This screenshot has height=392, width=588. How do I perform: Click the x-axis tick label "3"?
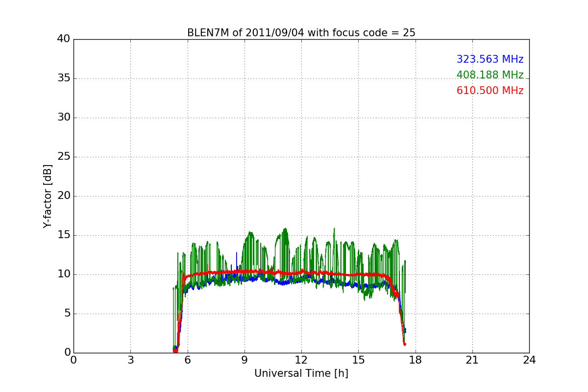[x=130, y=360]
